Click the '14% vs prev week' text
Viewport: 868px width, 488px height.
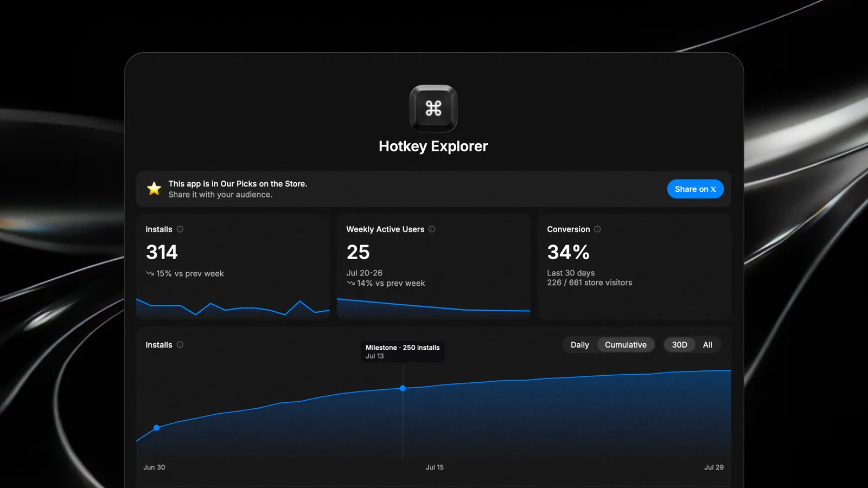click(x=391, y=283)
